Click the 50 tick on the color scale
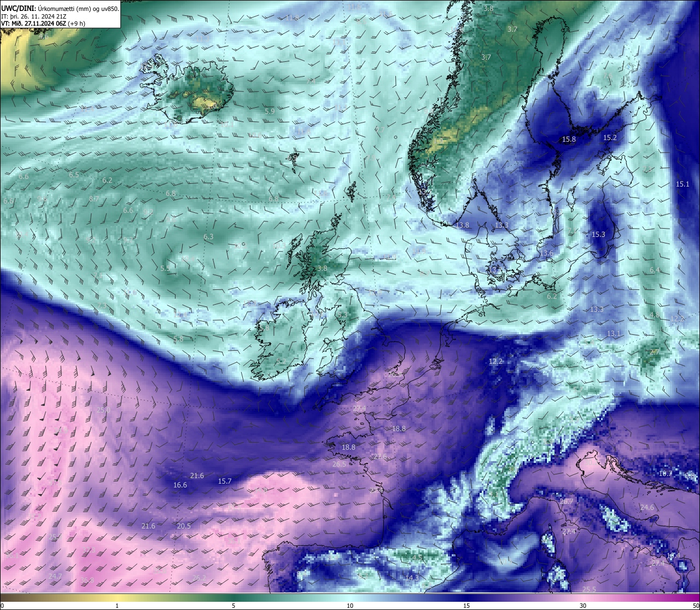The image size is (700, 610). click(x=696, y=606)
